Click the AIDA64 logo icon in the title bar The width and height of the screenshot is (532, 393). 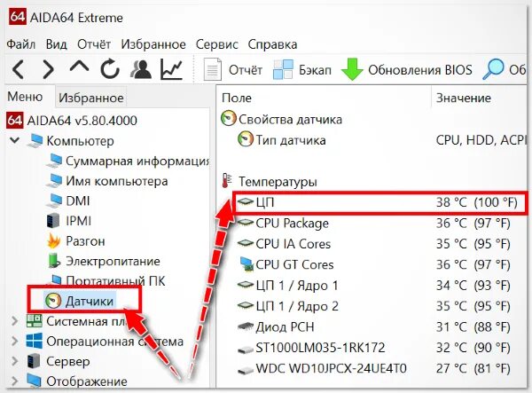click(18, 17)
